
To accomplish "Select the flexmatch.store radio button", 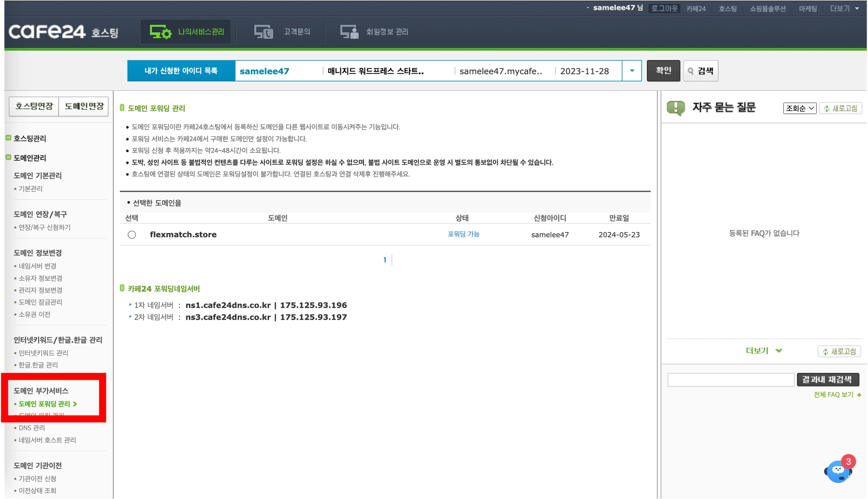I will [x=132, y=235].
